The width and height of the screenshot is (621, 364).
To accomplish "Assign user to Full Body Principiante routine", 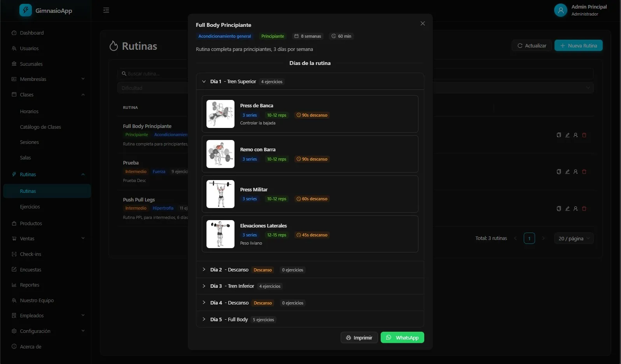I will [x=576, y=135].
